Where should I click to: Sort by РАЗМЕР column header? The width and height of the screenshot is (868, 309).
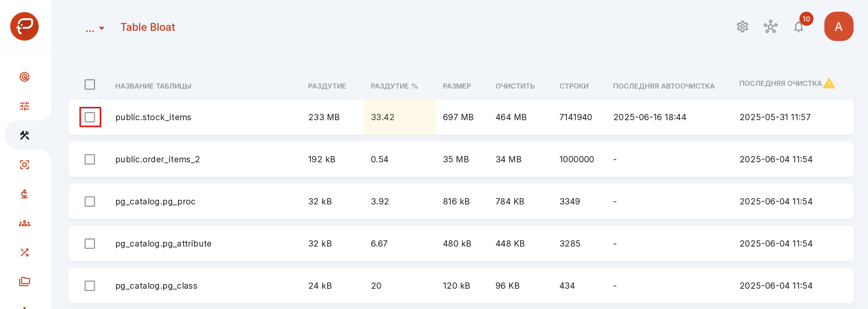click(x=457, y=86)
